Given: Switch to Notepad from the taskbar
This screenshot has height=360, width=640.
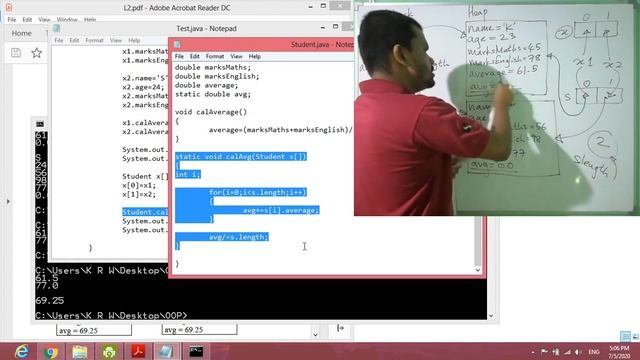Looking at the screenshot, I should pyautogui.click(x=166, y=351).
